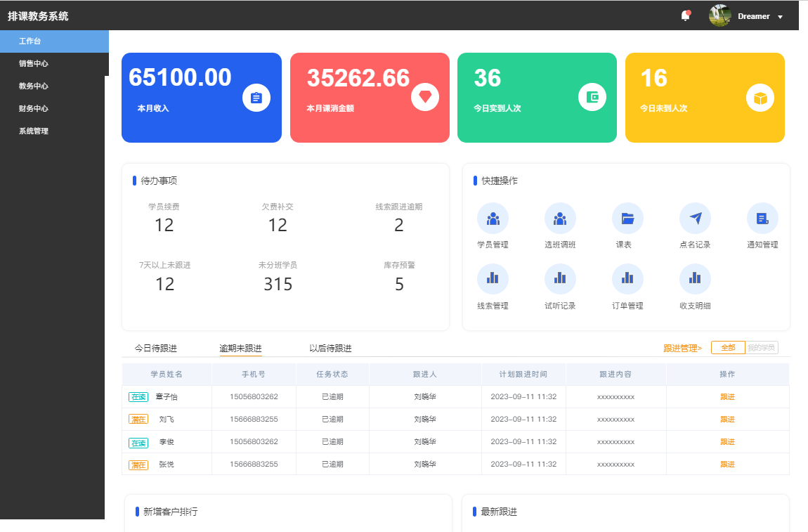This screenshot has width=808, height=532.
Task: Click the 在读 tag beside 李俊
Action: [138, 443]
